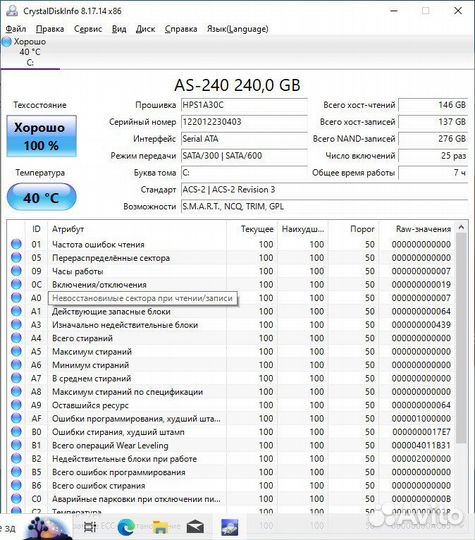Open the Mail app from the taskbar
This screenshot has width=475, height=540.
click(195, 527)
